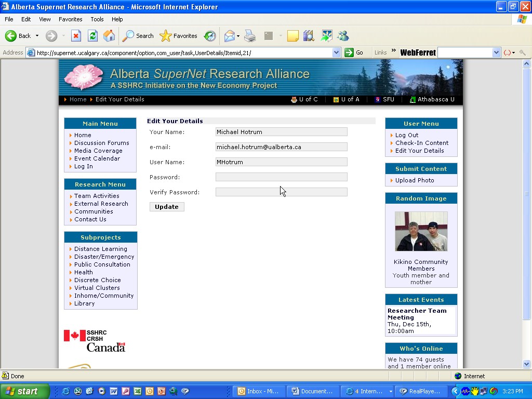This screenshot has width=532, height=399.
Task: Open the WebFerret search icon at right
Action: click(x=523, y=52)
